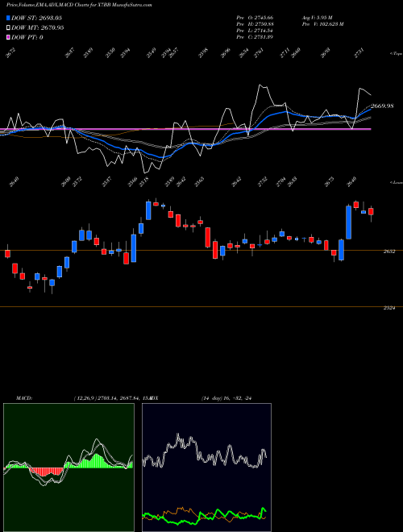Click the 2632 price level label
403x532 pixels.
click(x=389, y=251)
